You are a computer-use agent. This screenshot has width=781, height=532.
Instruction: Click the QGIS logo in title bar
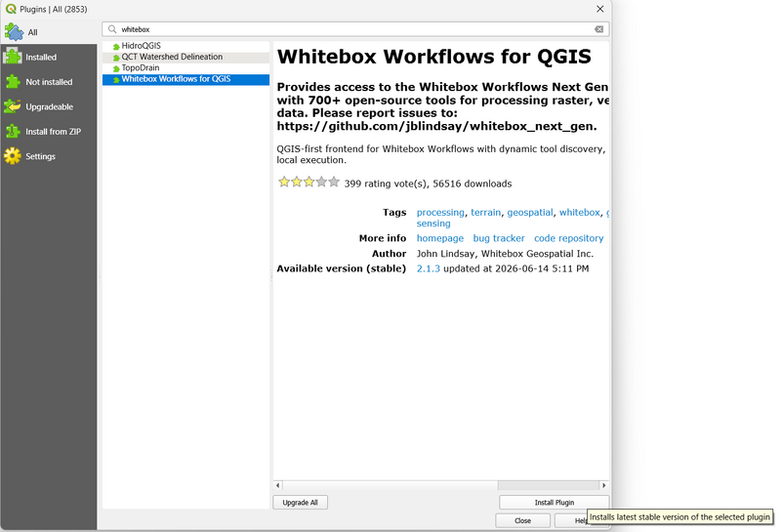tap(11, 9)
